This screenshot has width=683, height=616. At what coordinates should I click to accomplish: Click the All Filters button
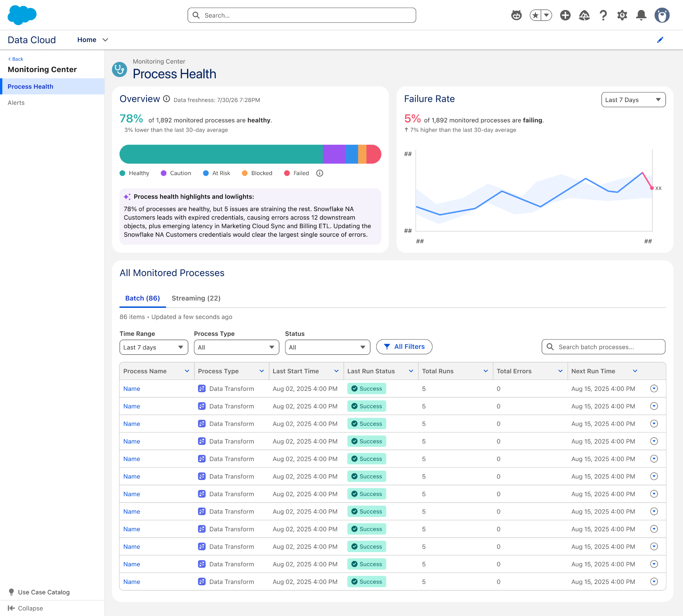(404, 347)
